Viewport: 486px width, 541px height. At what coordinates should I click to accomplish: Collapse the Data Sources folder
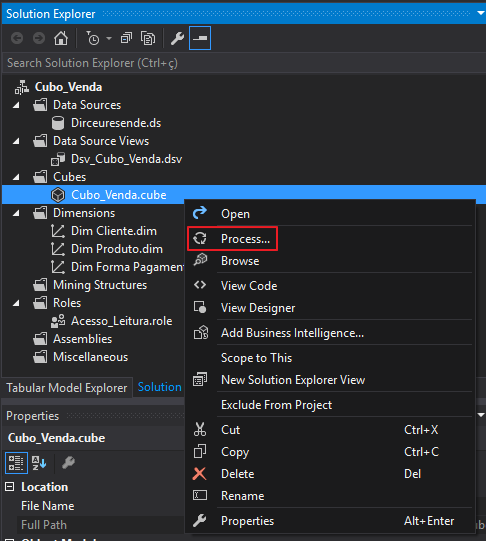pos(16,105)
